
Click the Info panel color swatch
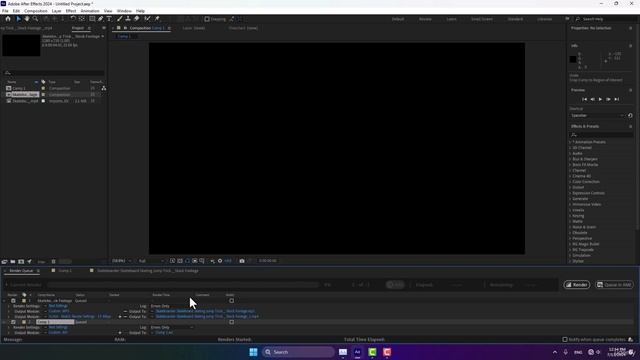point(573,60)
